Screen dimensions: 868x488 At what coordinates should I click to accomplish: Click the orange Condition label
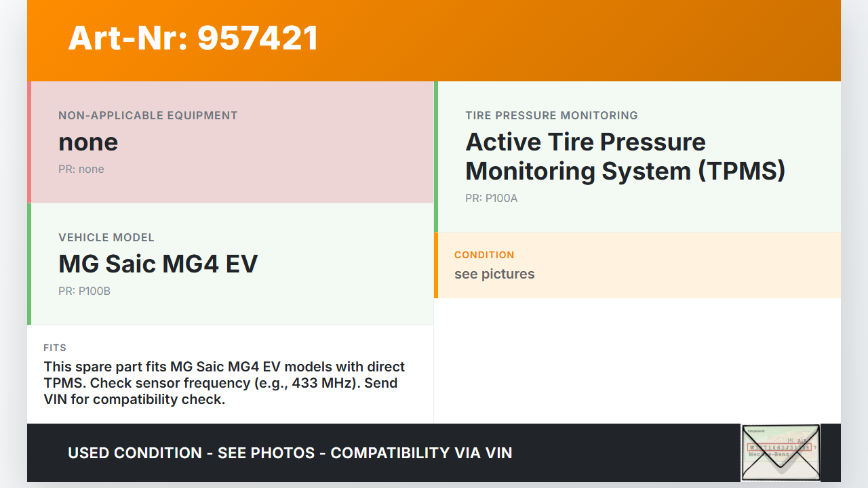[x=484, y=255]
